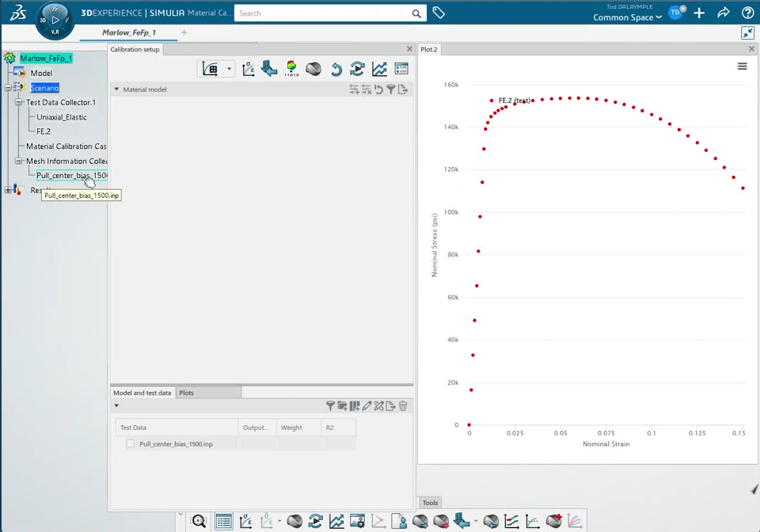Viewport: 760px width, 532px height.
Task: Click the Tools tab label
Action: [x=430, y=503]
